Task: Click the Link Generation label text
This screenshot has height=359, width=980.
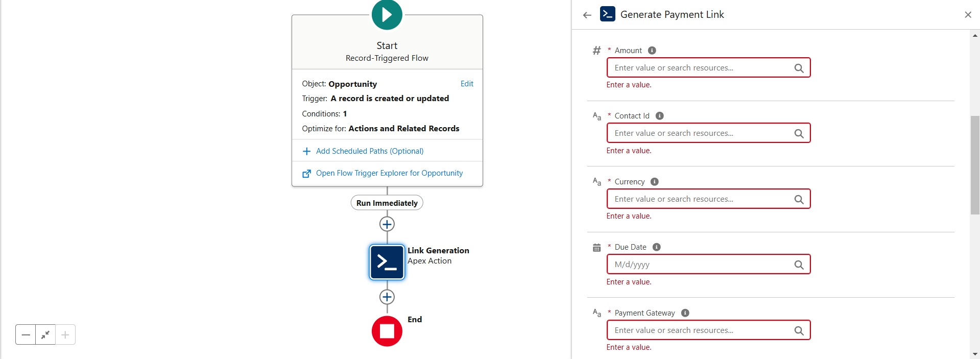Action: [x=438, y=250]
